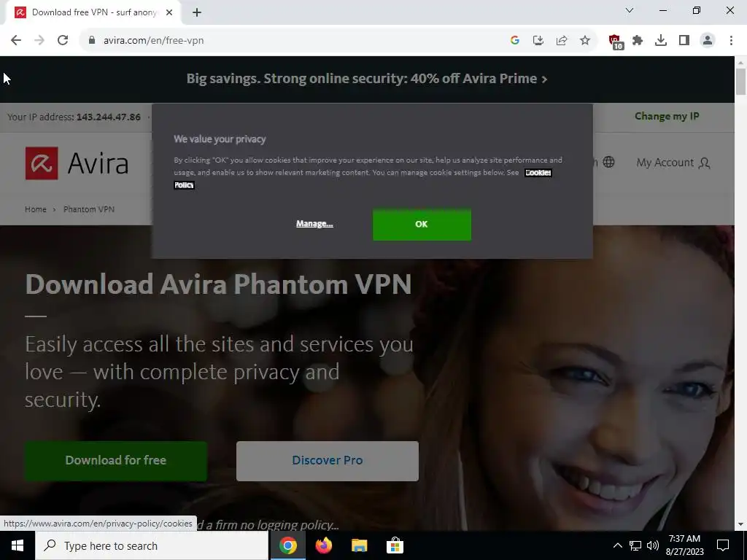Viewport: 747px width, 560px height.
Task: Open File Explorer from the taskbar
Action: (x=359, y=545)
